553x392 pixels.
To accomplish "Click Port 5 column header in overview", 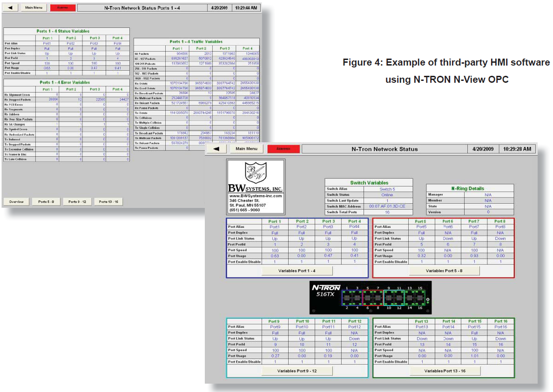I will coord(420,221).
